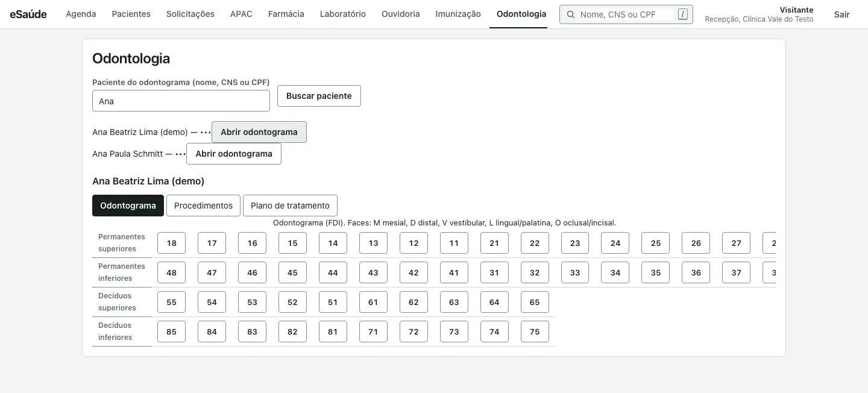
Task: Click the Sair logout link
Action: point(842,14)
